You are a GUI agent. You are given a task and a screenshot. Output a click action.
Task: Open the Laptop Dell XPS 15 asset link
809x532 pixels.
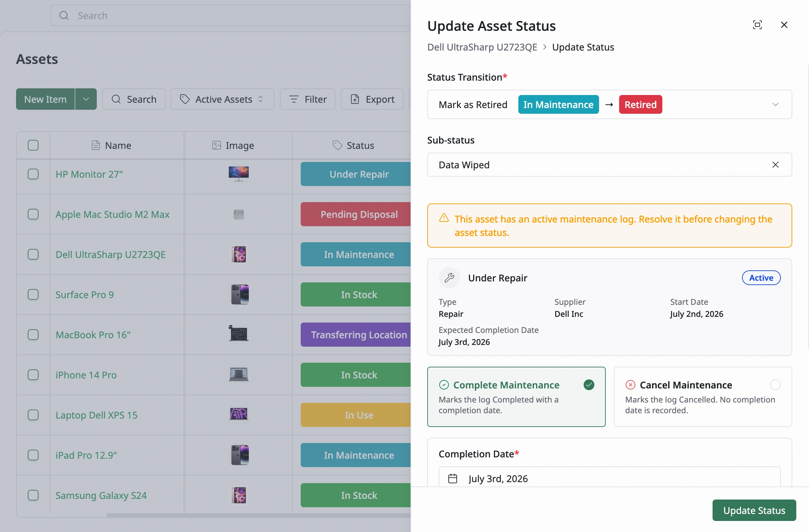pos(96,415)
